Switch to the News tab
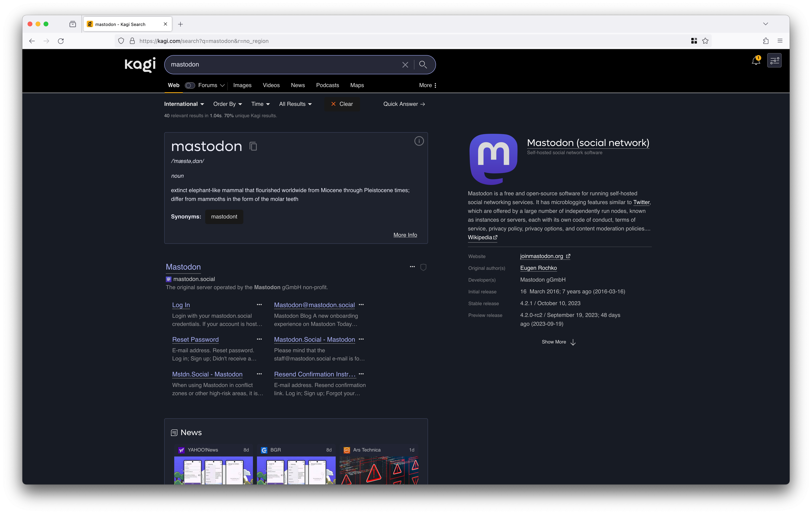The height and width of the screenshot is (514, 812). 298,85
